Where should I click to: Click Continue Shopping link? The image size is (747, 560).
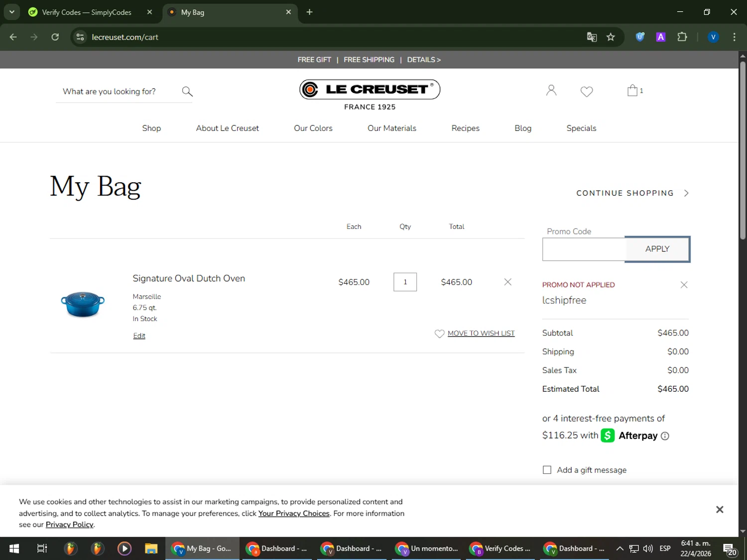(625, 193)
